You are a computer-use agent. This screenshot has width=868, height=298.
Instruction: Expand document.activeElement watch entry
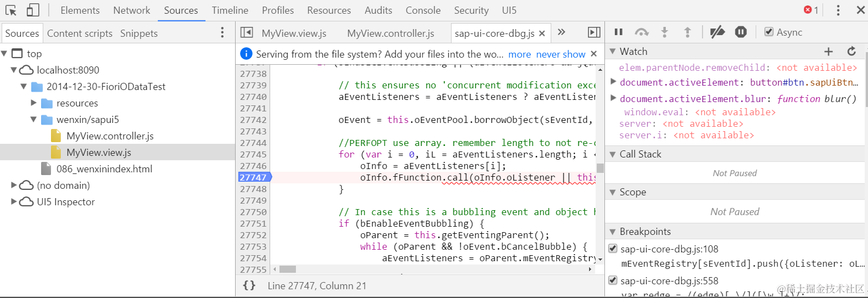coord(614,82)
